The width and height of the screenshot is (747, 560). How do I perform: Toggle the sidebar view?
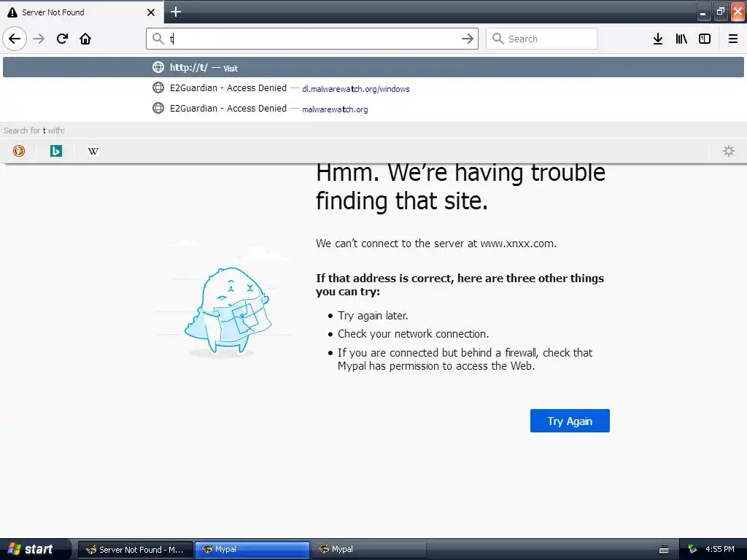click(x=705, y=39)
